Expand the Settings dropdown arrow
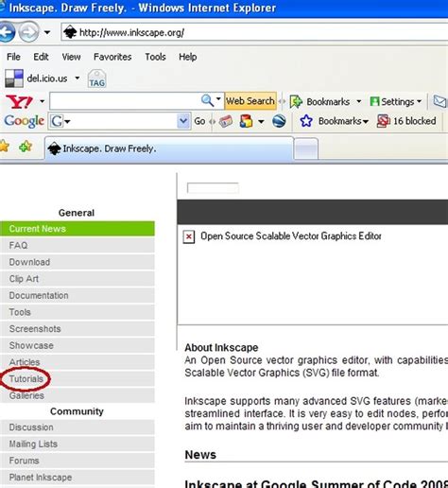 (x=419, y=101)
